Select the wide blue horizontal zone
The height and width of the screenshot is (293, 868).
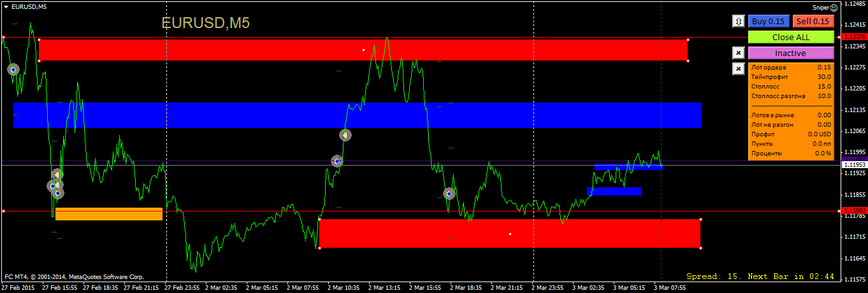(357, 115)
